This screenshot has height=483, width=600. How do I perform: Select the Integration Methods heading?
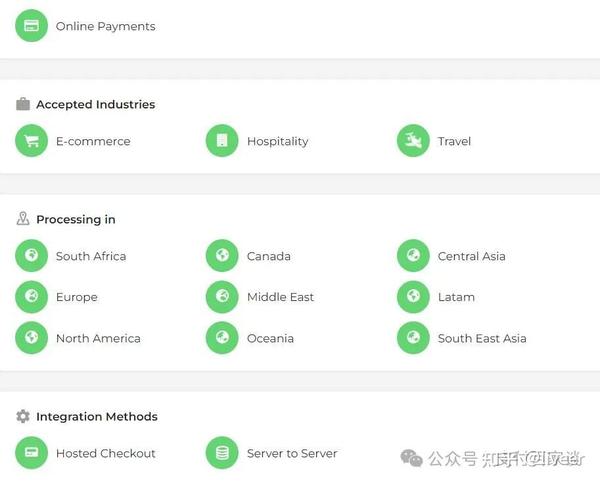tap(97, 416)
